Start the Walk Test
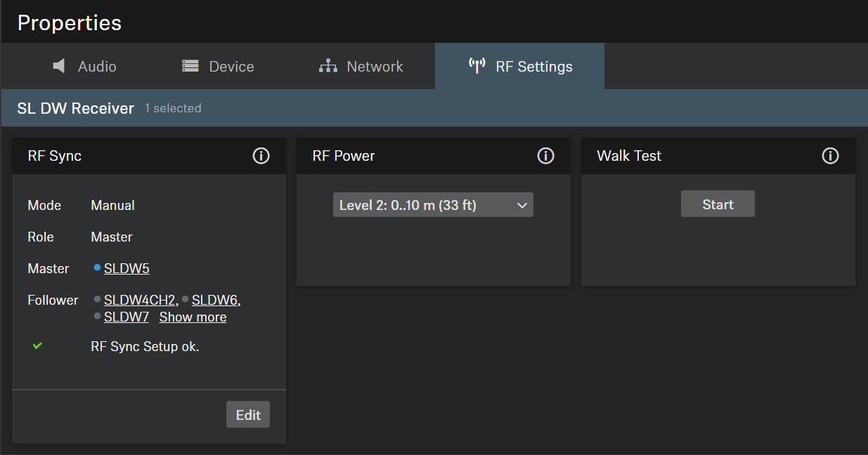The height and width of the screenshot is (455, 868). (718, 204)
